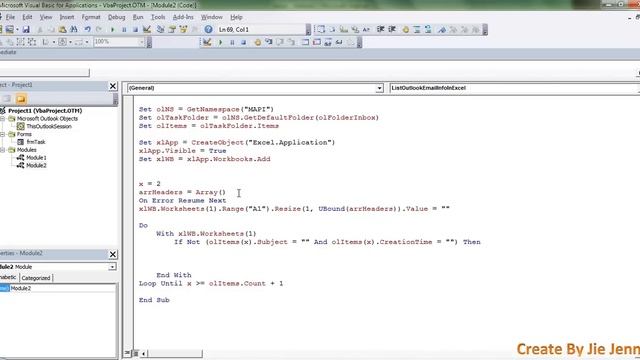This screenshot has height=360, width=640.
Task: Collapse Microsoft Outlook Objects folder node
Action: tap(2, 119)
